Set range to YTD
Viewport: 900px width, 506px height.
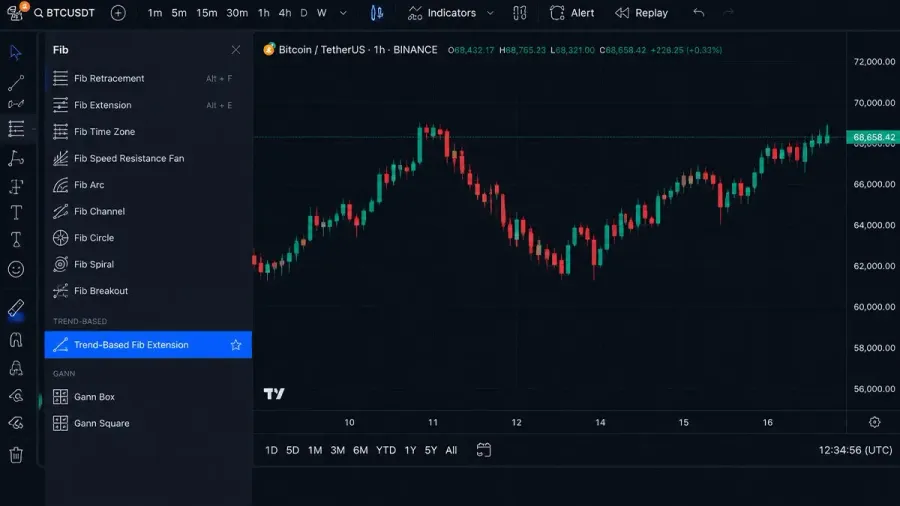tap(386, 450)
